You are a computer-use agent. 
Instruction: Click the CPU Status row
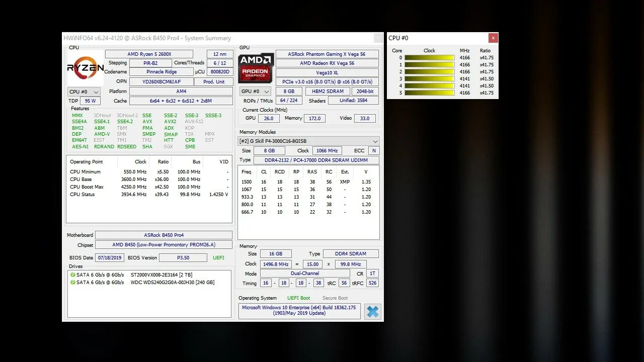[x=149, y=195]
